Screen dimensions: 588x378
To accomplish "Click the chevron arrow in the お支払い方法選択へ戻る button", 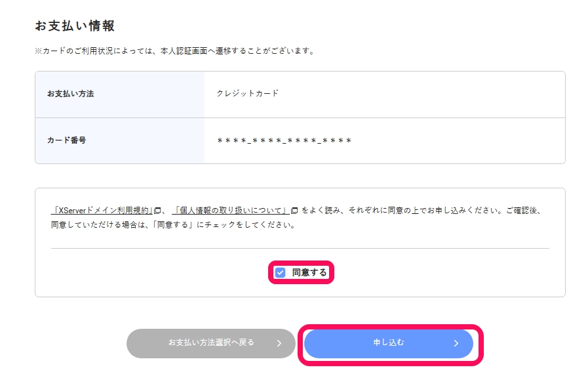I will pyautogui.click(x=278, y=343).
